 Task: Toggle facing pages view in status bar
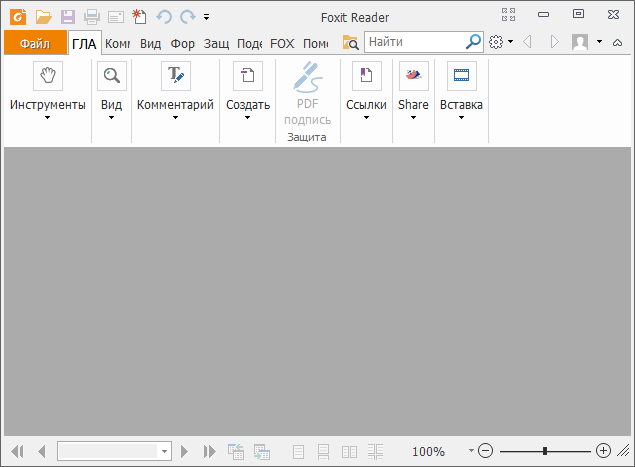point(350,451)
